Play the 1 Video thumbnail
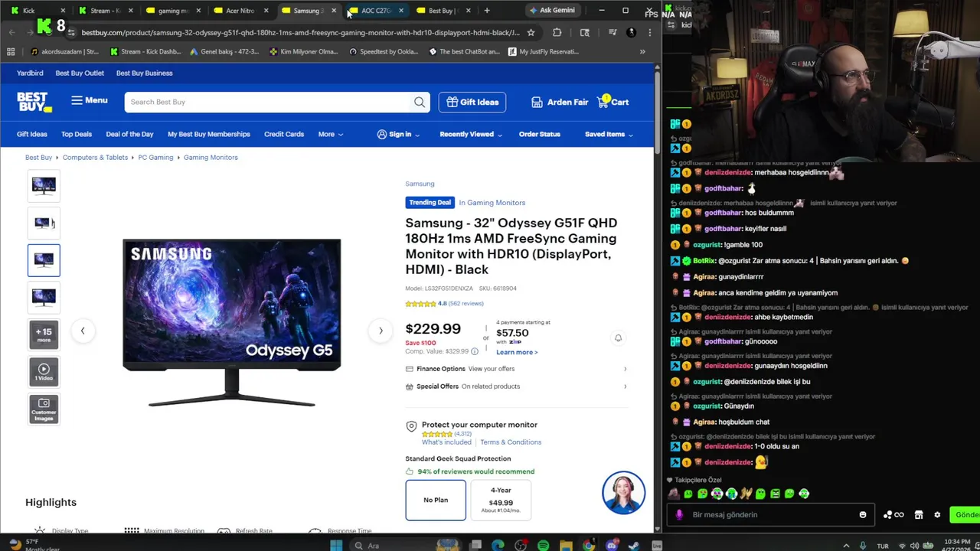 (x=44, y=372)
